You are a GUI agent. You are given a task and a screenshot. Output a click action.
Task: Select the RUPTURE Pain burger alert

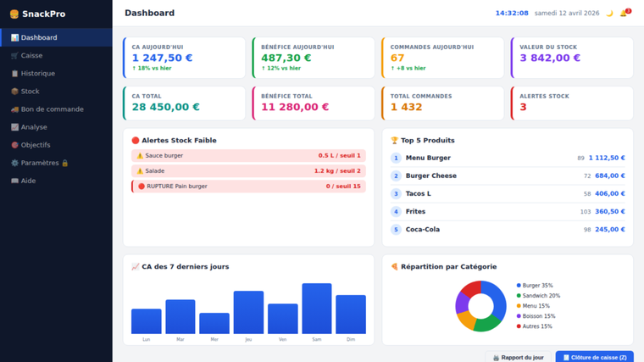pyautogui.click(x=248, y=187)
